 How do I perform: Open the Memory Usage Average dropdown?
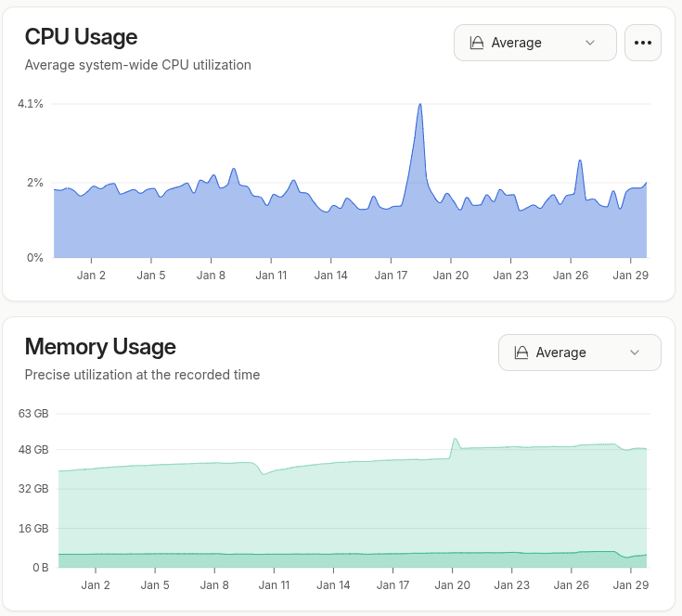(579, 353)
